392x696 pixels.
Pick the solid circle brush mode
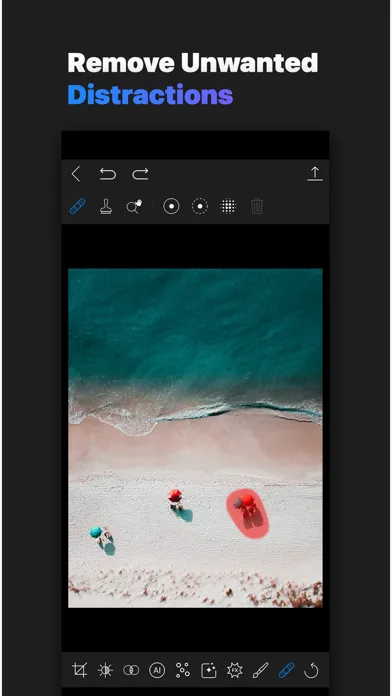click(x=171, y=206)
